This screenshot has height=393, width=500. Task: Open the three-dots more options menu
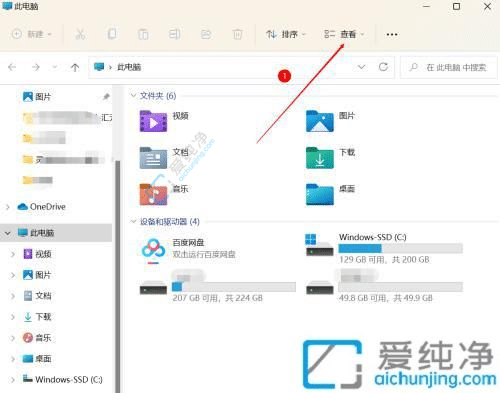coord(392,34)
